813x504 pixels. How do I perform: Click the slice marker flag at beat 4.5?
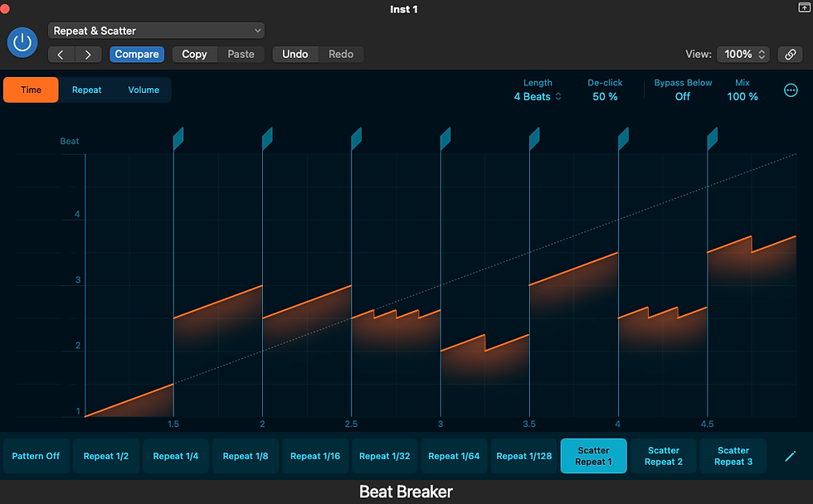(x=713, y=138)
